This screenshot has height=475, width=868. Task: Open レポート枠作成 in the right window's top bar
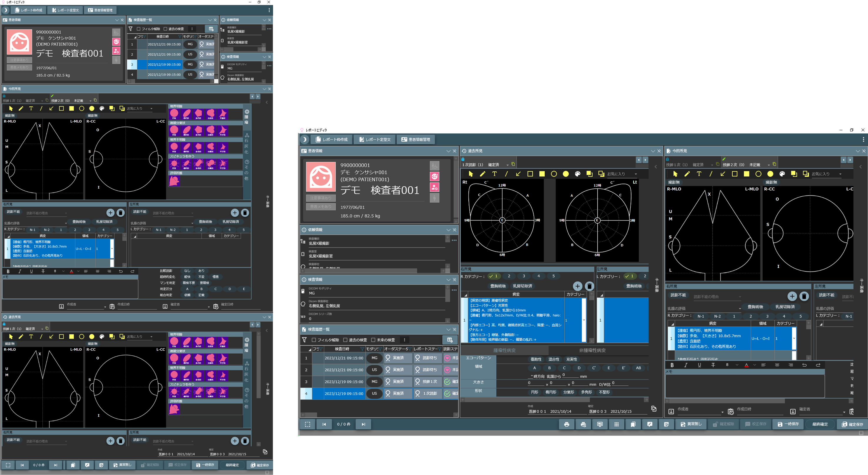click(x=332, y=139)
